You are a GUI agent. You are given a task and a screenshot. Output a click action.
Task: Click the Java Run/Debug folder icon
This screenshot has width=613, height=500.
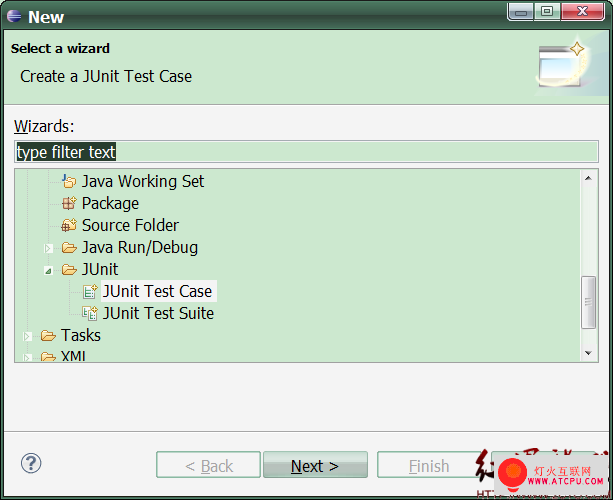pos(69,247)
